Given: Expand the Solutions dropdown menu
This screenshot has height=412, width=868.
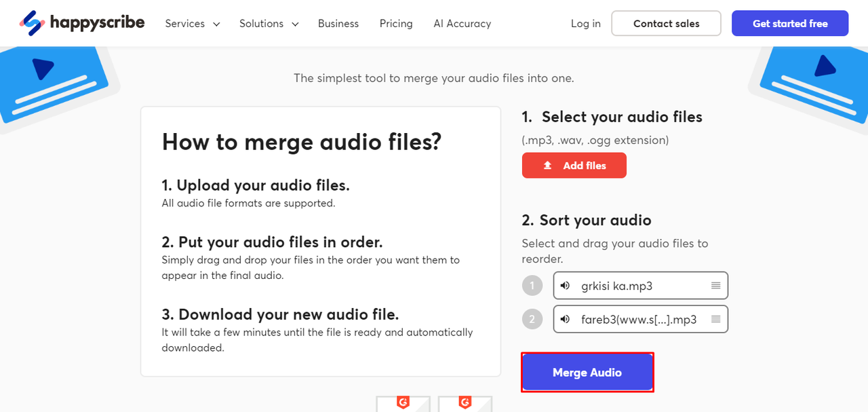Looking at the screenshot, I should tap(269, 23).
